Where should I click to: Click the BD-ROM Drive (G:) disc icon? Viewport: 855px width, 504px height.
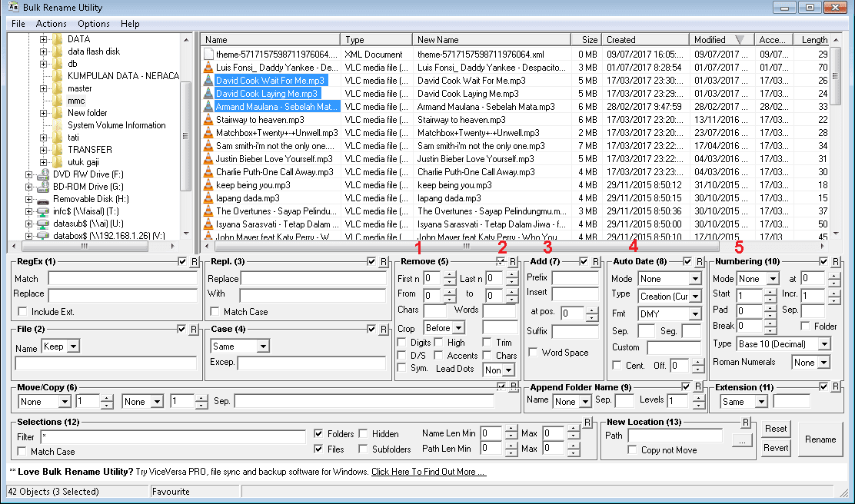pos(43,187)
